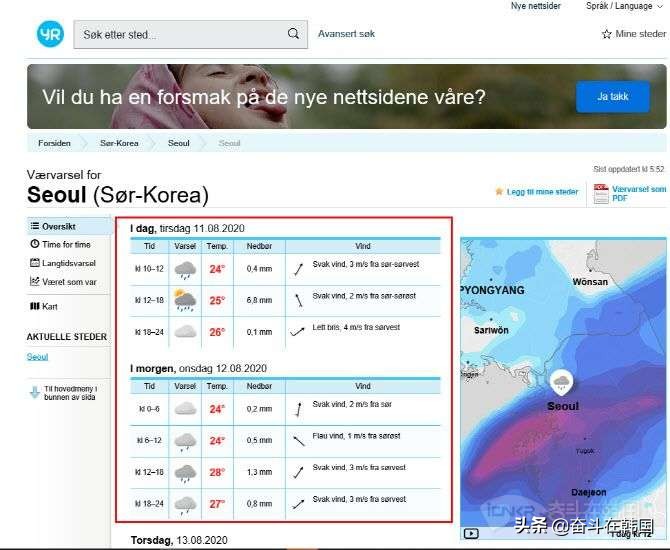Click wind arrow for tomorrow kl 6–12
The height and width of the screenshot is (550, 670).
click(299, 441)
